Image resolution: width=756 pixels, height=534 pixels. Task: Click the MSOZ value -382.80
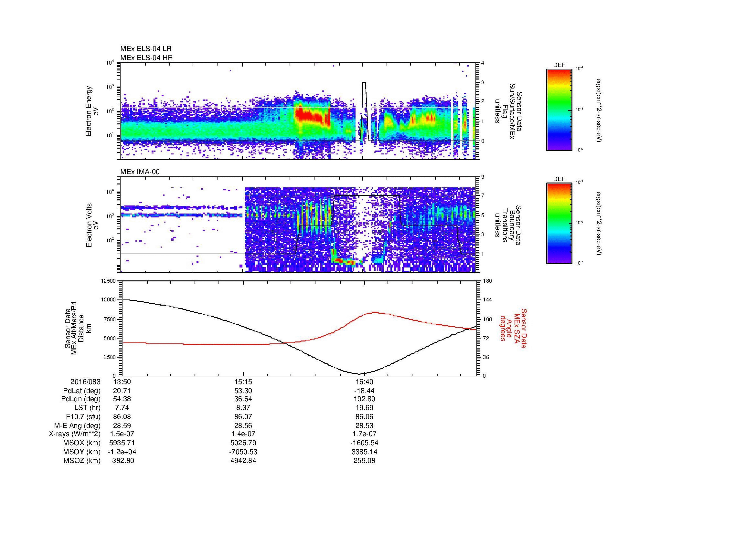tap(122, 461)
